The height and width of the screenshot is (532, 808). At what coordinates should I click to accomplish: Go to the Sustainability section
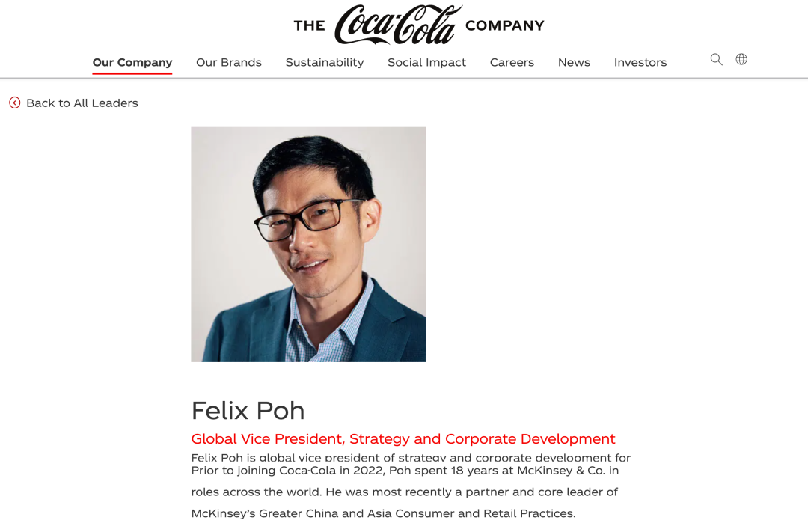tap(325, 62)
